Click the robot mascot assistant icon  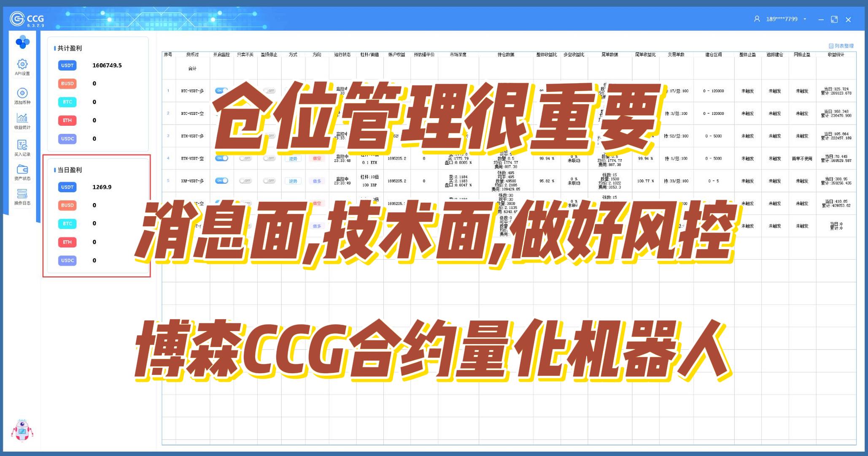22,431
